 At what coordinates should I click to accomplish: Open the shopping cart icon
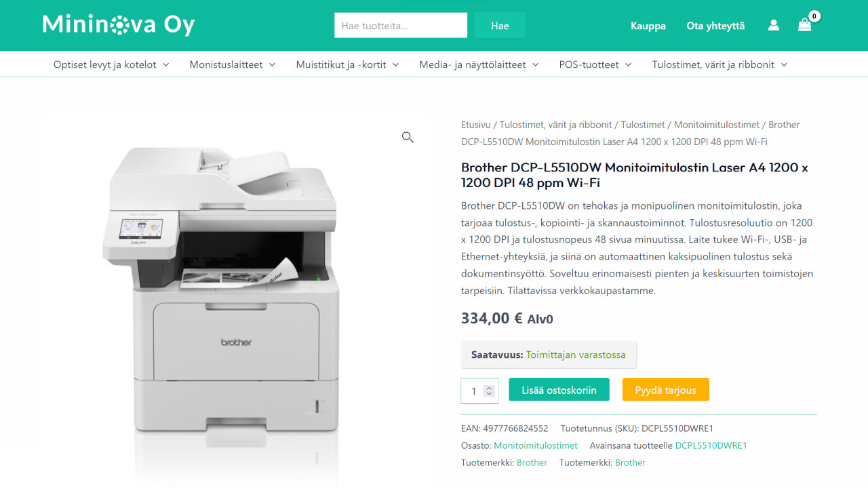[805, 25]
